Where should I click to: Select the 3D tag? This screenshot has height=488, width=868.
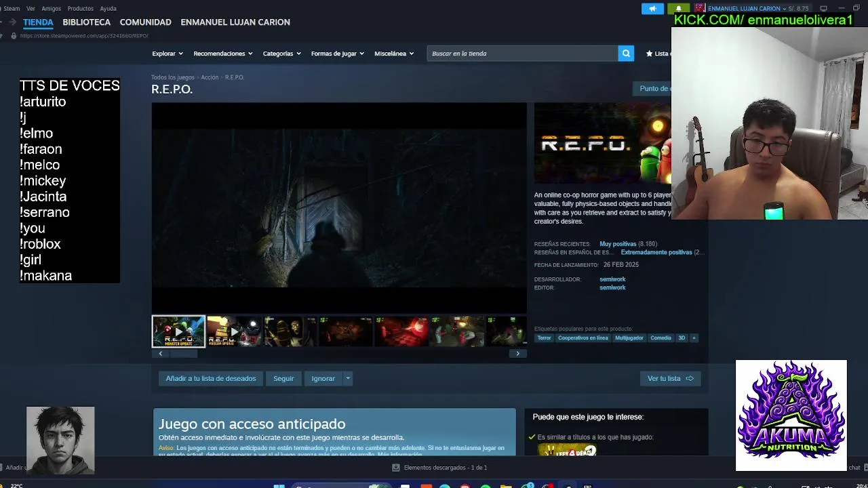coord(682,338)
